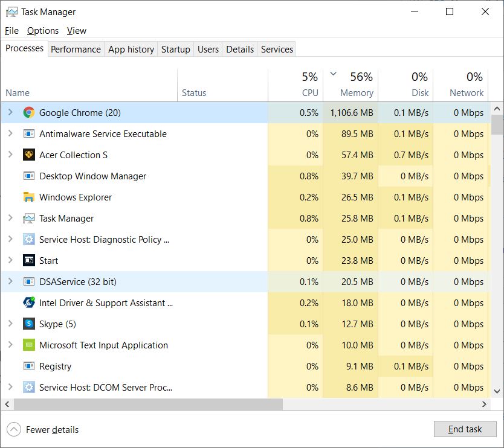This screenshot has width=504, height=448.
Task: Click the Skype process icon
Action: click(29, 324)
